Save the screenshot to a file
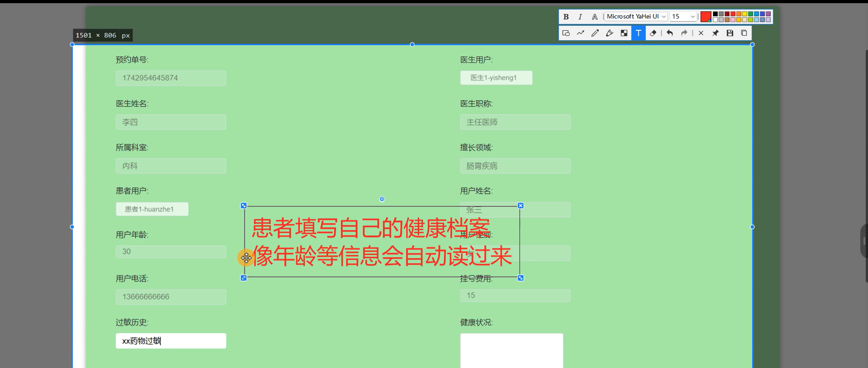The height and width of the screenshot is (368, 868). pyautogui.click(x=730, y=33)
